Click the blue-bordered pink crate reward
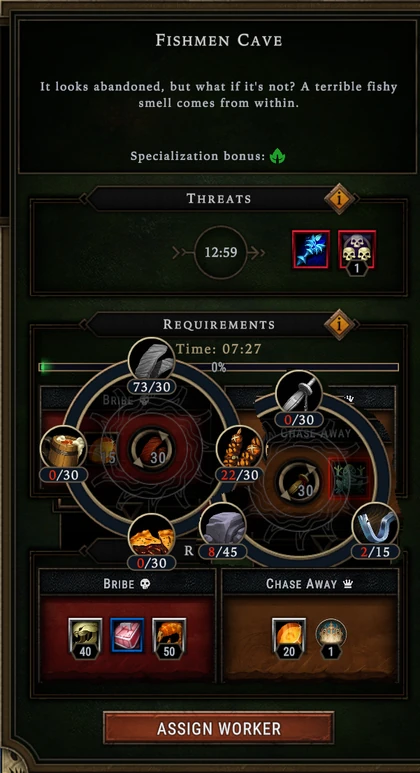Image resolution: width=420 pixels, height=773 pixels. (127, 635)
